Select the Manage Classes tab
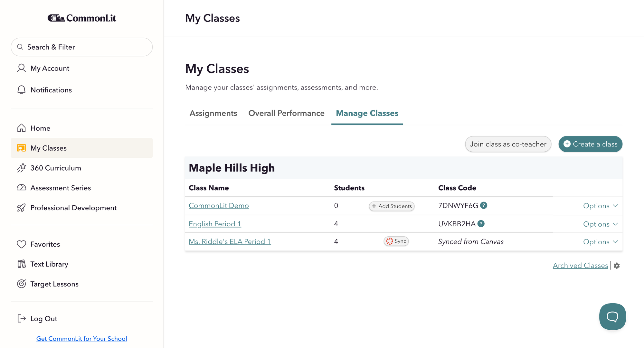Image resolution: width=644 pixels, height=348 pixels. click(x=367, y=113)
